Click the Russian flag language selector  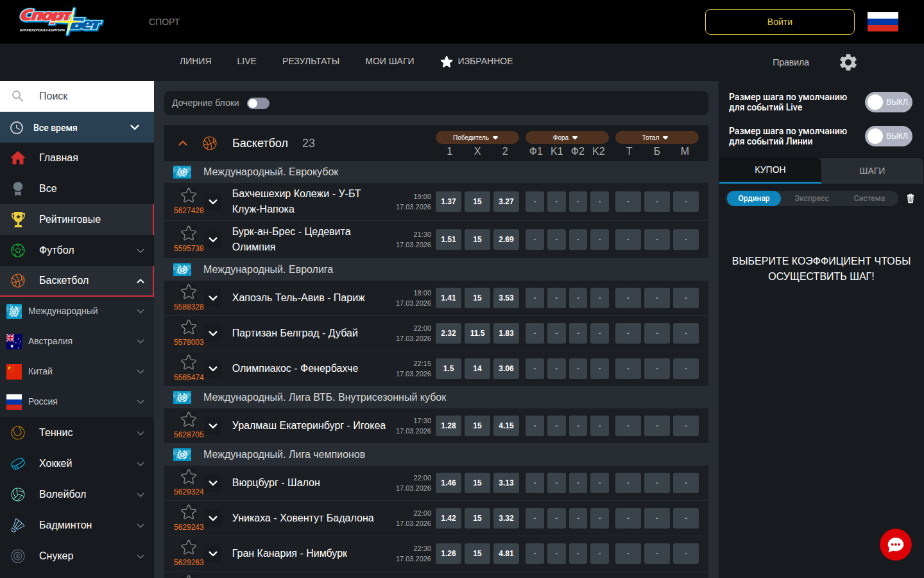tap(882, 22)
